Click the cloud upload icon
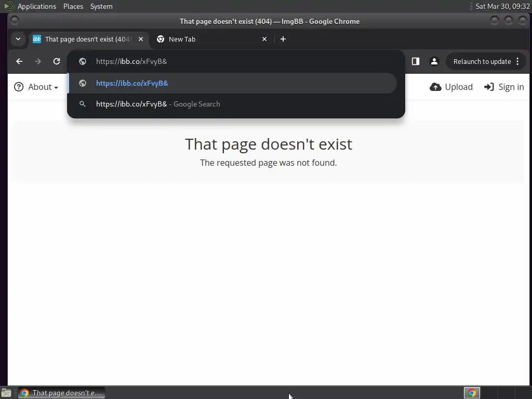This screenshot has height=399, width=532. point(435,87)
